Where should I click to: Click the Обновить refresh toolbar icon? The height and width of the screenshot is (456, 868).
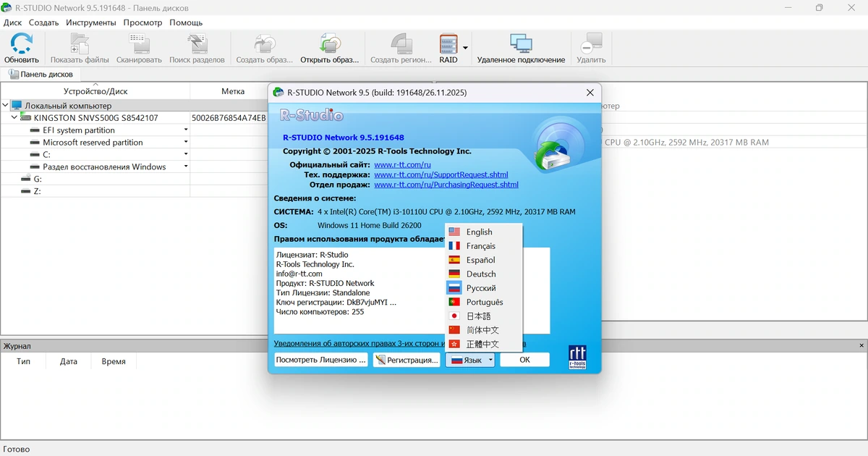point(21,43)
